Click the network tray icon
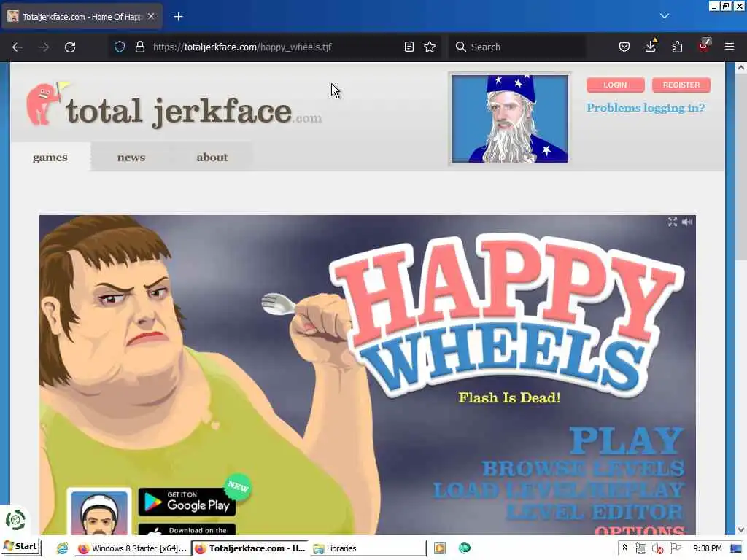Viewport: 747px width, 560px height. [640, 548]
